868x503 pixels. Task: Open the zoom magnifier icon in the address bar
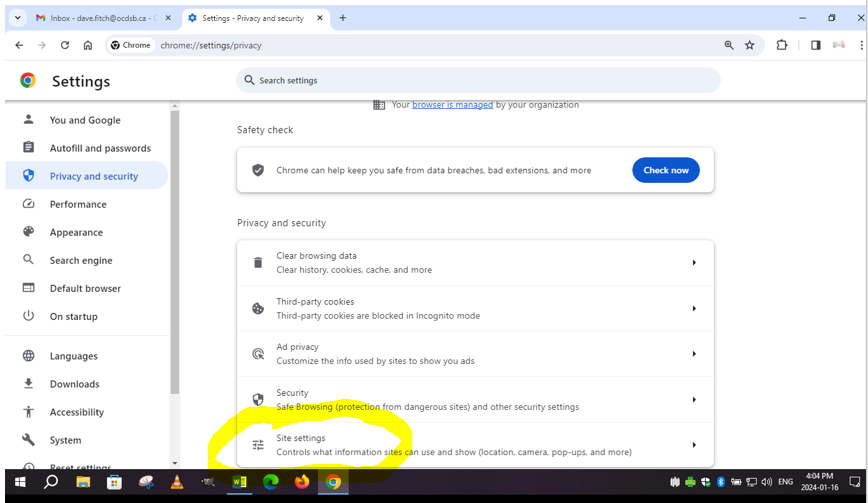[x=728, y=45]
